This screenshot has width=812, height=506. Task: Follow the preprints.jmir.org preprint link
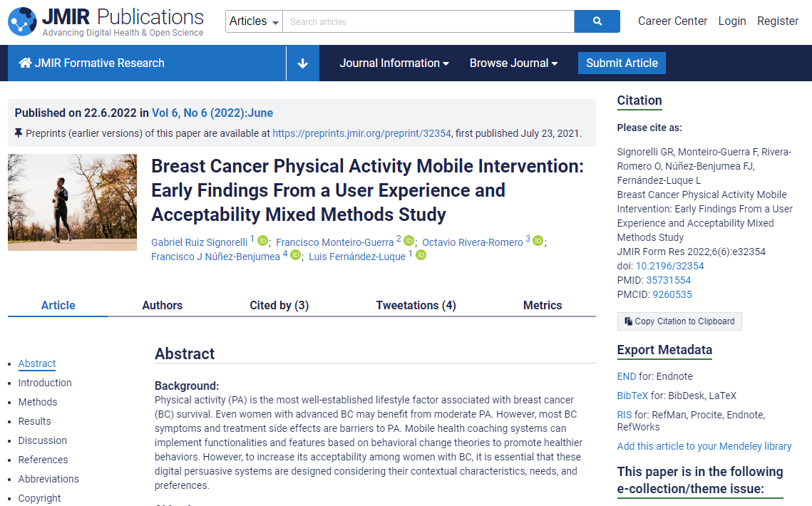(361, 133)
